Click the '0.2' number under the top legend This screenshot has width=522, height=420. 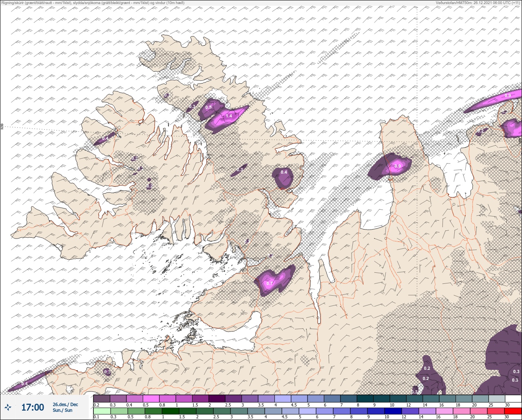point(96,405)
